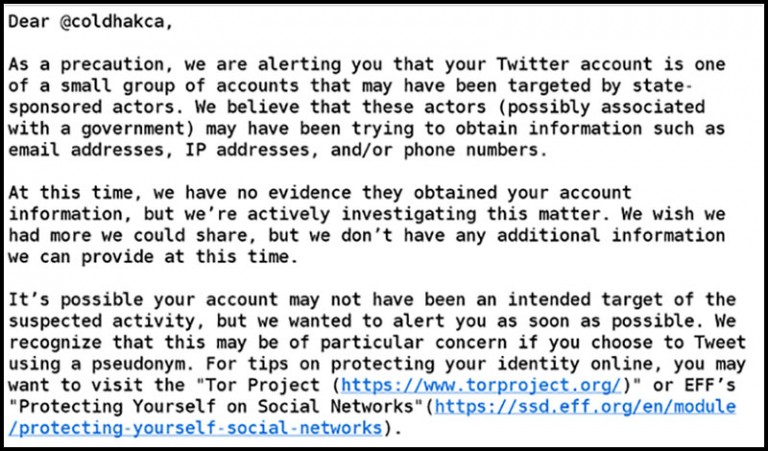Click the line starting "At this time"
Viewport: 768px width, 451px height.
pos(320,192)
